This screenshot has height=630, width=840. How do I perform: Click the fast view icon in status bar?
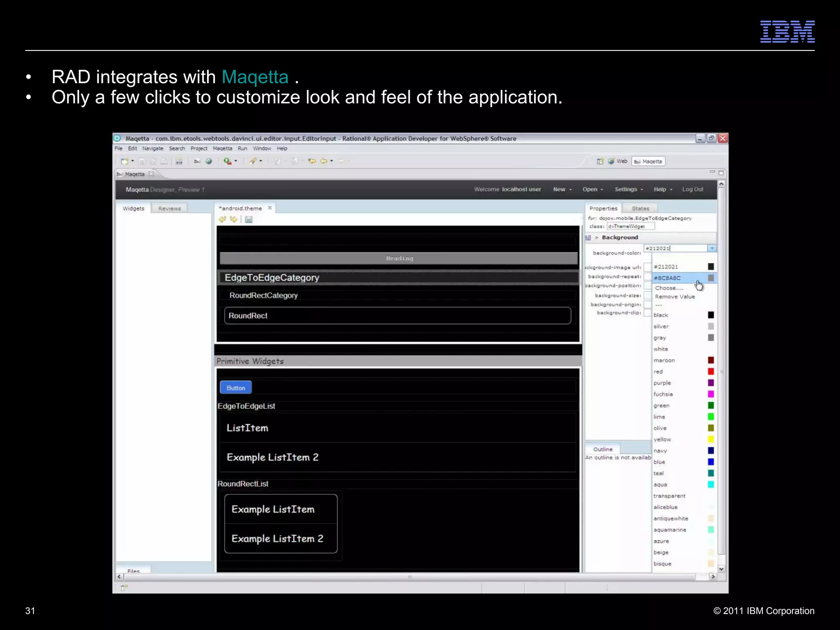[x=124, y=588]
